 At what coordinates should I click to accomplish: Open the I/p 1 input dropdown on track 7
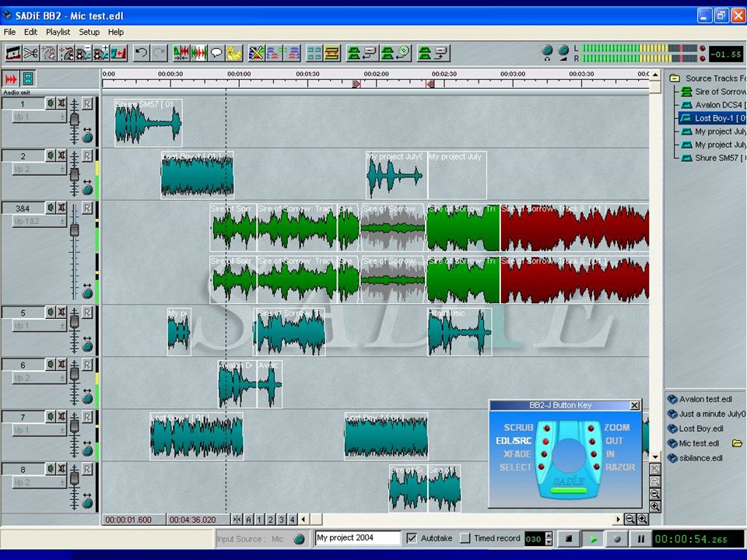point(39,431)
